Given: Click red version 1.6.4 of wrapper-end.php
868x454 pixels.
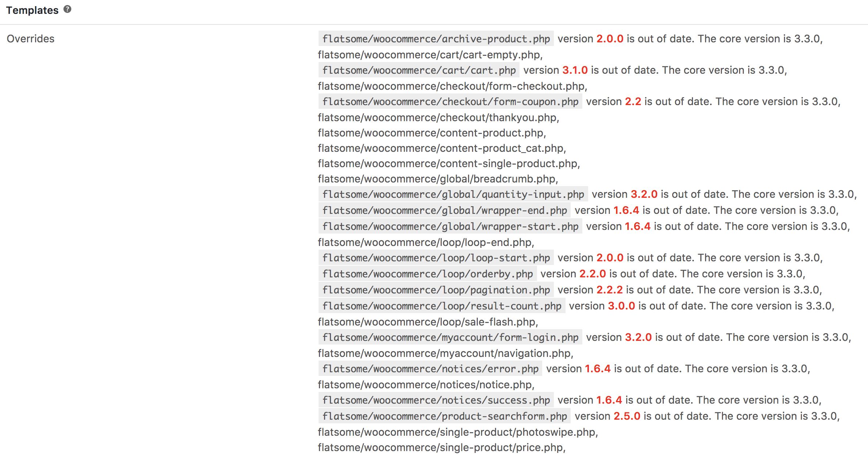Looking at the screenshot, I should pos(626,210).
